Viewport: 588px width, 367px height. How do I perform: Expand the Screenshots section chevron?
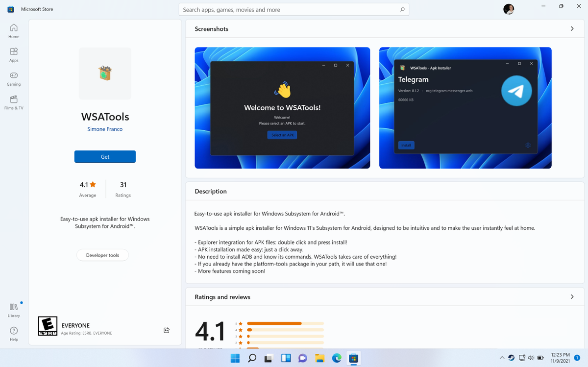click(x=572, y=28)
